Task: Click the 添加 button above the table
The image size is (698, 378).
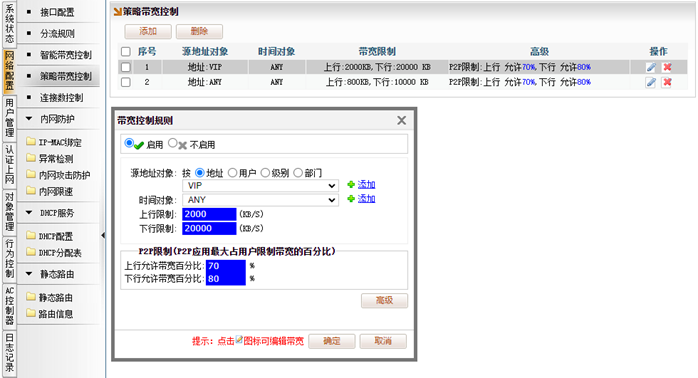Action: pos(148,31)
